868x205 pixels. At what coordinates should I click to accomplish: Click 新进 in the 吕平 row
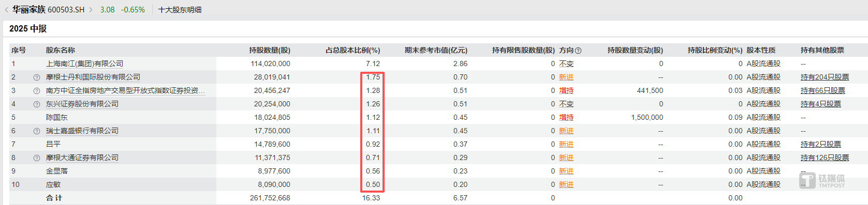coord(566,144)
